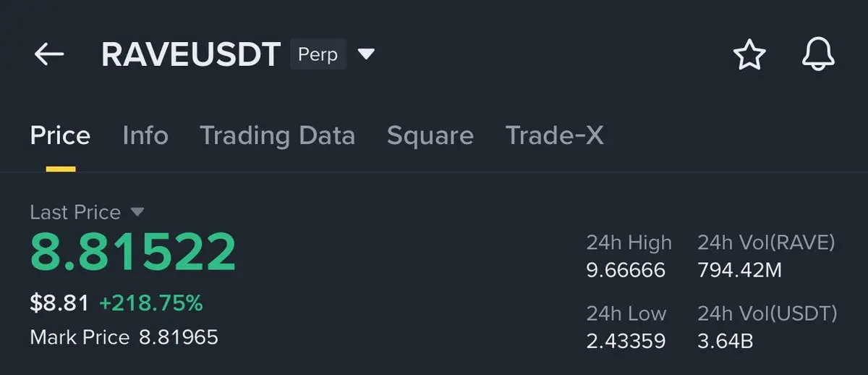This screenshot has height=375, width=868.
Task: Tap the back arrow icon
Action: pos(49,54)
